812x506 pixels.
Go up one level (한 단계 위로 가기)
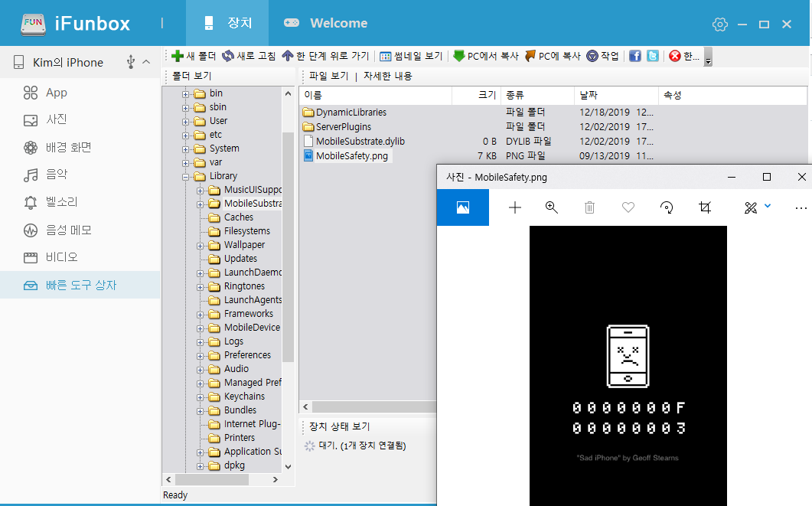coord(325,56)
